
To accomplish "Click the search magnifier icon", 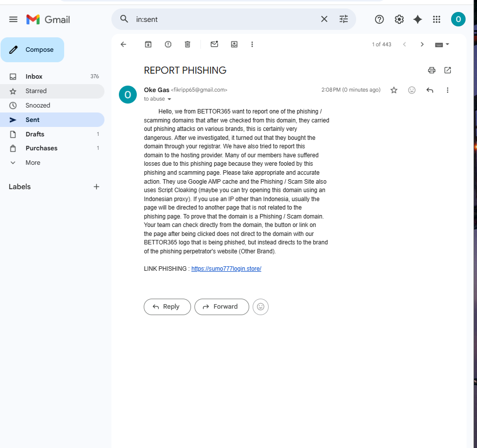I will pyautogui.click(x=124, y=19).
